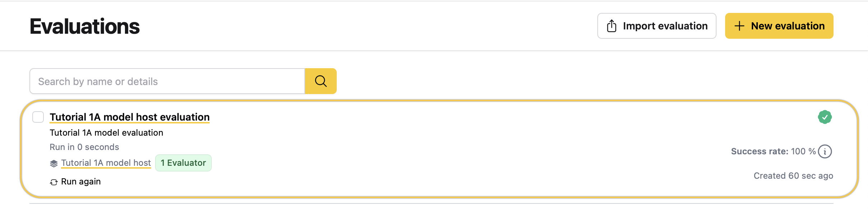Click the green checkmark status badge
The width and height of the screenshot is (868, 211).
click(x=825, y=117)
